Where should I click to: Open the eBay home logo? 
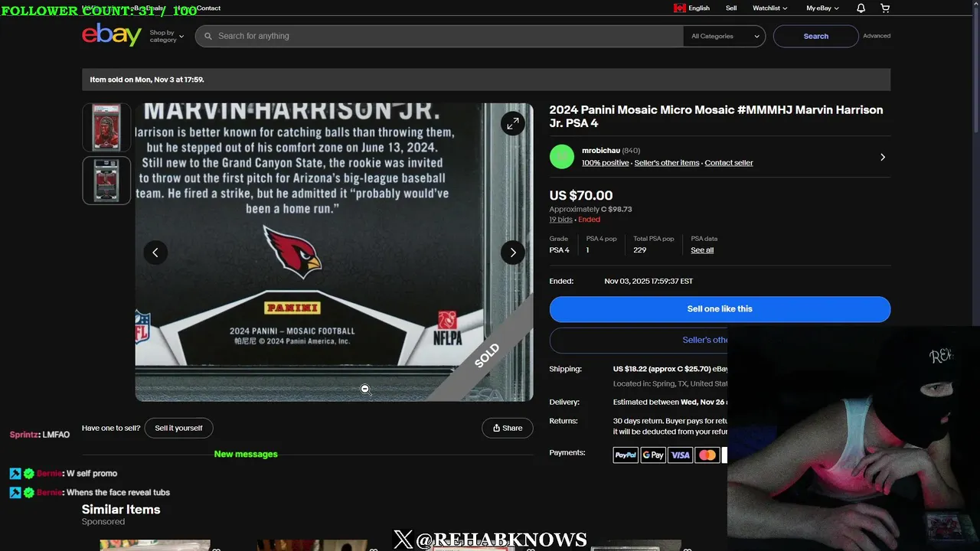pyautogui.click(x=112, y=35)
